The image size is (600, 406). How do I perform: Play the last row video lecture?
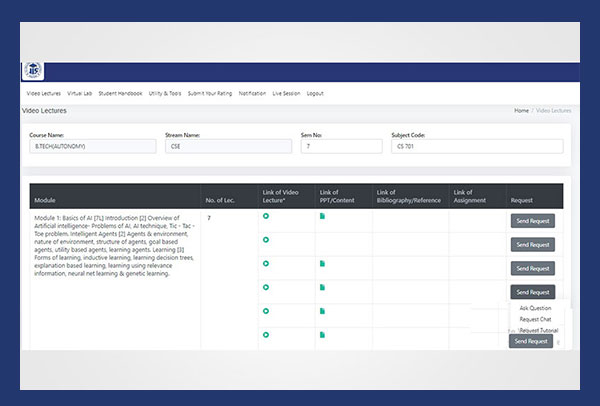266,333
